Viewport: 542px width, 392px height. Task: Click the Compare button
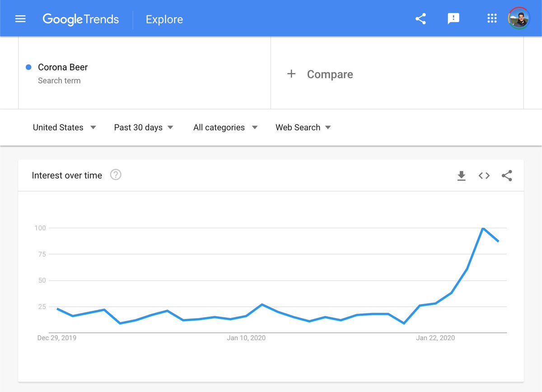(x=320, y=74)
